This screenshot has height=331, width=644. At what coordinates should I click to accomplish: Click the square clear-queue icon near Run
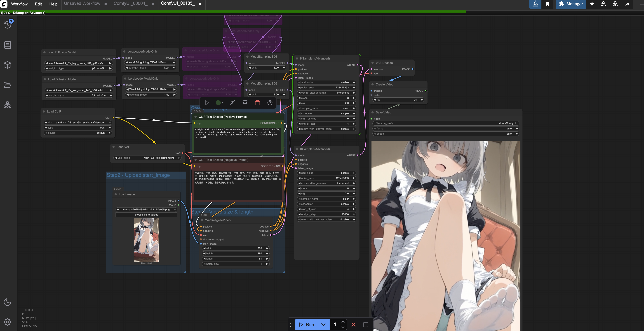pos(366,324)
